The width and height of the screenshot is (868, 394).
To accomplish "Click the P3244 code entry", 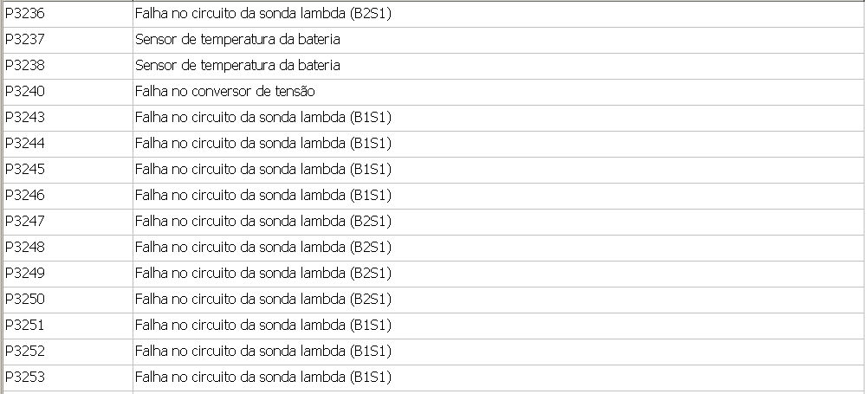I will 24,144.
